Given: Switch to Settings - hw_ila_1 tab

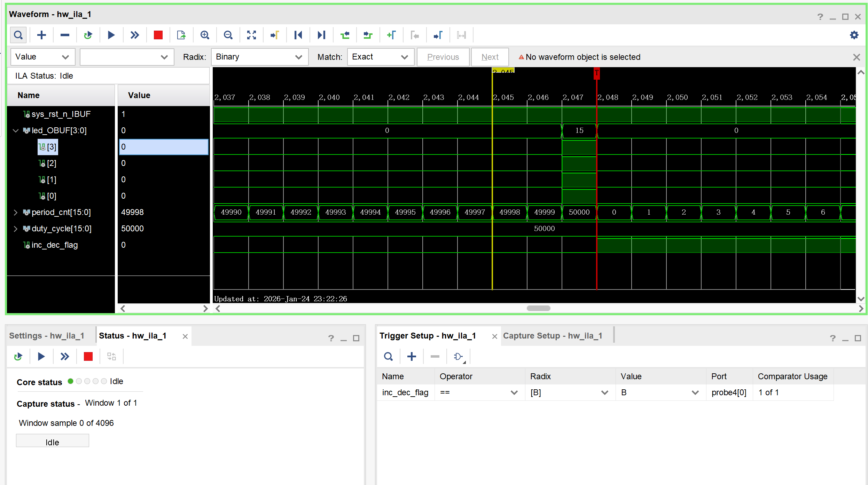Looking at the screenshot, I should pos(47,336).
